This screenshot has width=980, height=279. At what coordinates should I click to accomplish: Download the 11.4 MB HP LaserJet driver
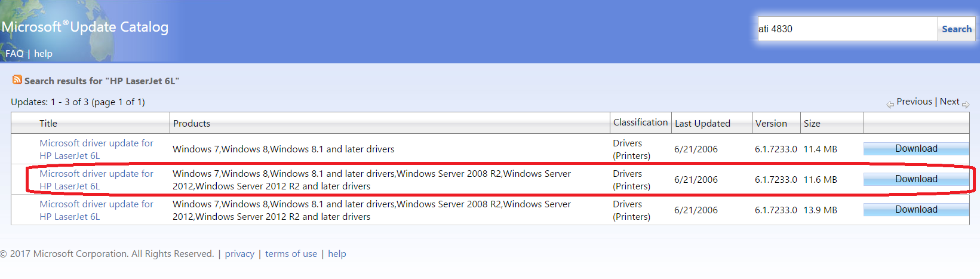[x=916, y=149]
